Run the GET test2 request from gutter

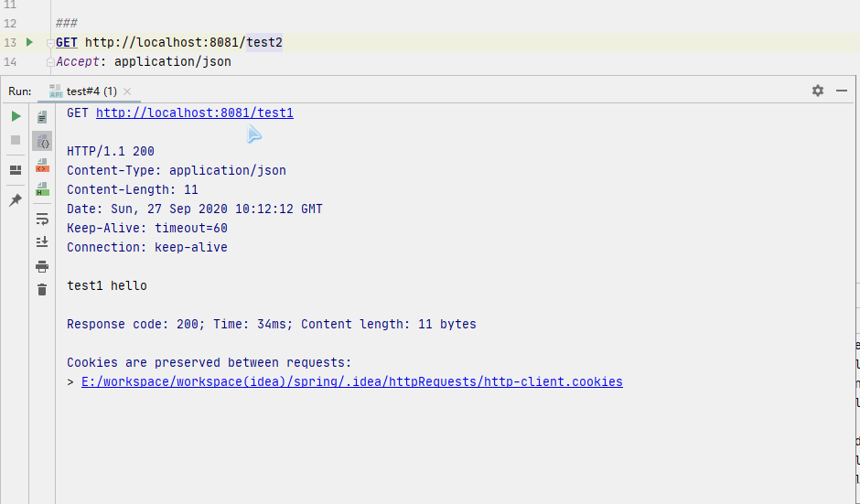[x=29, y=42]
